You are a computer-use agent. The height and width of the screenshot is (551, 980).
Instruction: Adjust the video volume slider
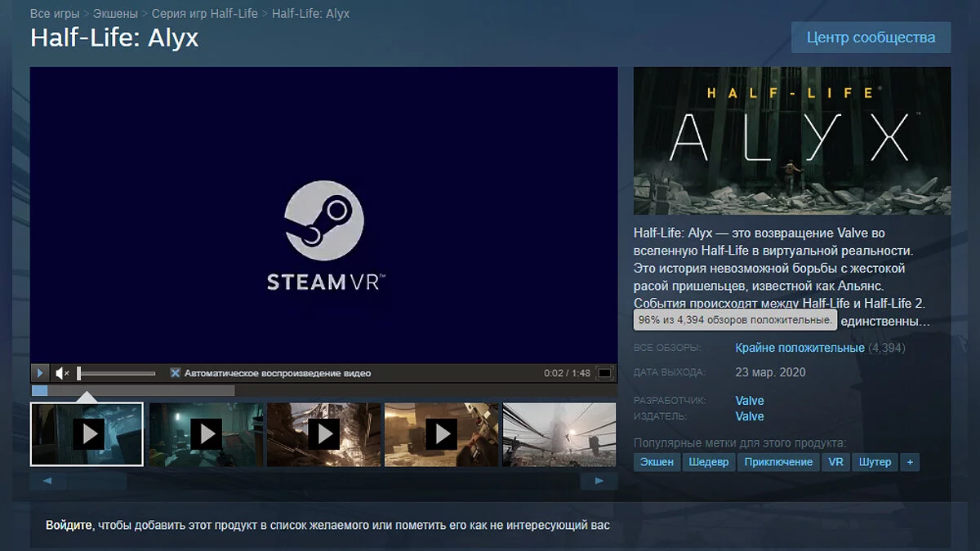pos(116,373)
